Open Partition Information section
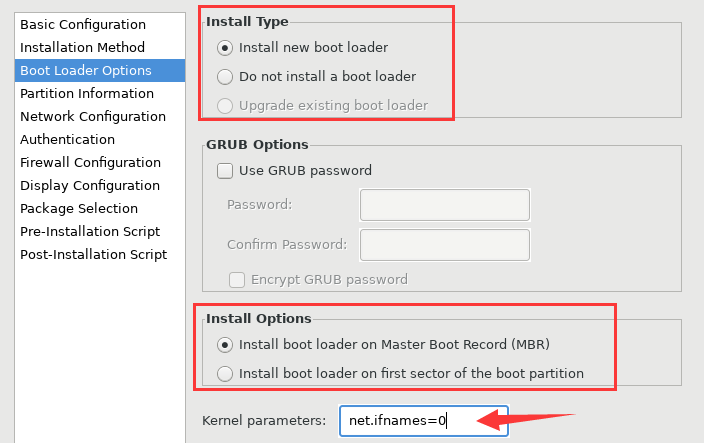The width and height of the screenshot is (704, 443). pos(87,93)
